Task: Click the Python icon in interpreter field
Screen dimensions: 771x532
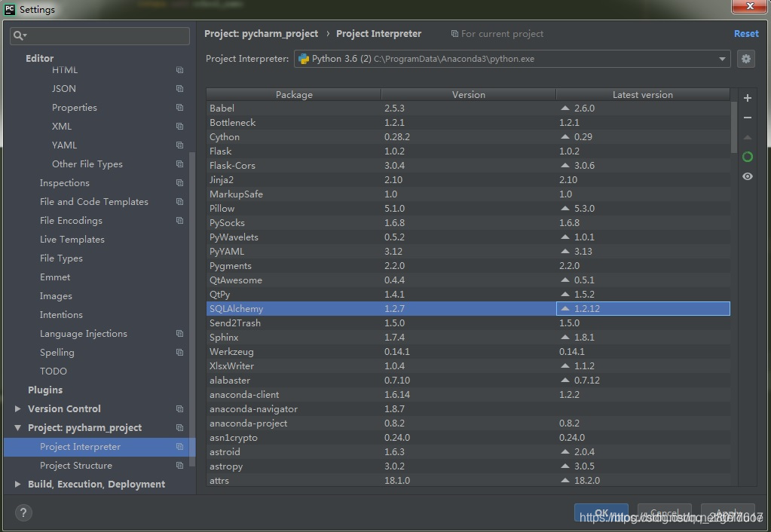Action: click(x=304, y=59)
